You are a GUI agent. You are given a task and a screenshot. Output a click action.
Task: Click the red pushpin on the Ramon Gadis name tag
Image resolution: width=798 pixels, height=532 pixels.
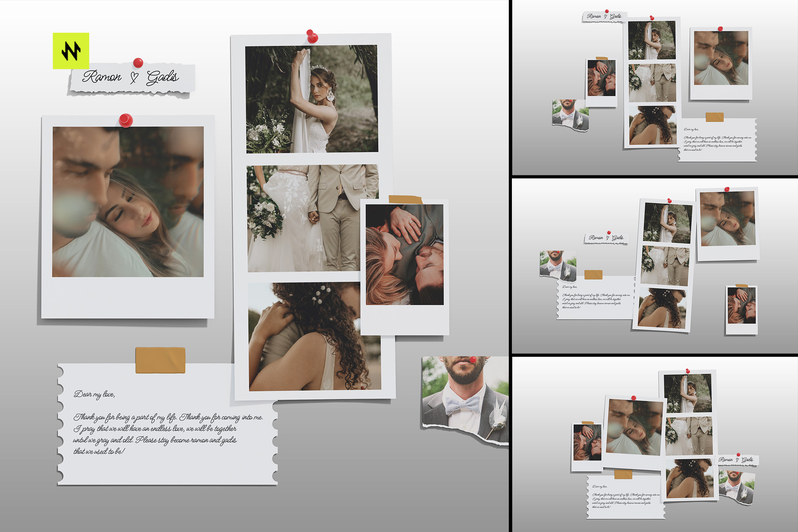(138, 63)
